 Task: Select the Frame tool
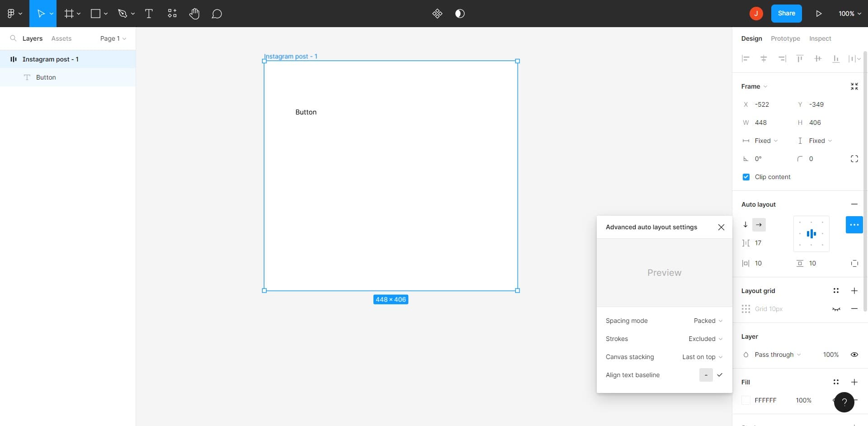(69, 14)
